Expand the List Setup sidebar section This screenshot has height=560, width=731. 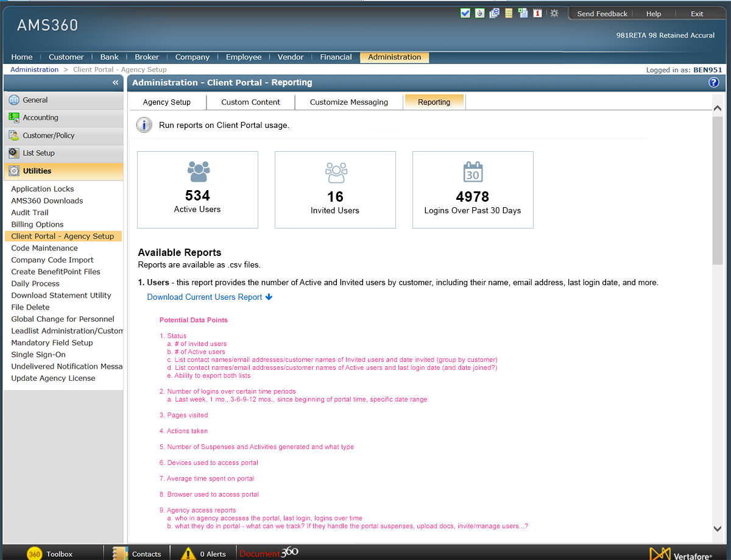pyautogui.click(x=63, y=153)
